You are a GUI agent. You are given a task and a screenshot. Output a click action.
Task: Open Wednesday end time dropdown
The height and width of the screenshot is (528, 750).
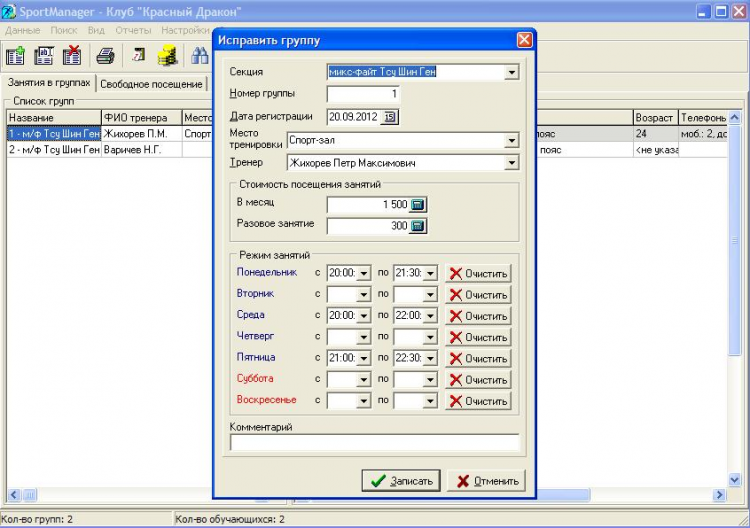430,316
